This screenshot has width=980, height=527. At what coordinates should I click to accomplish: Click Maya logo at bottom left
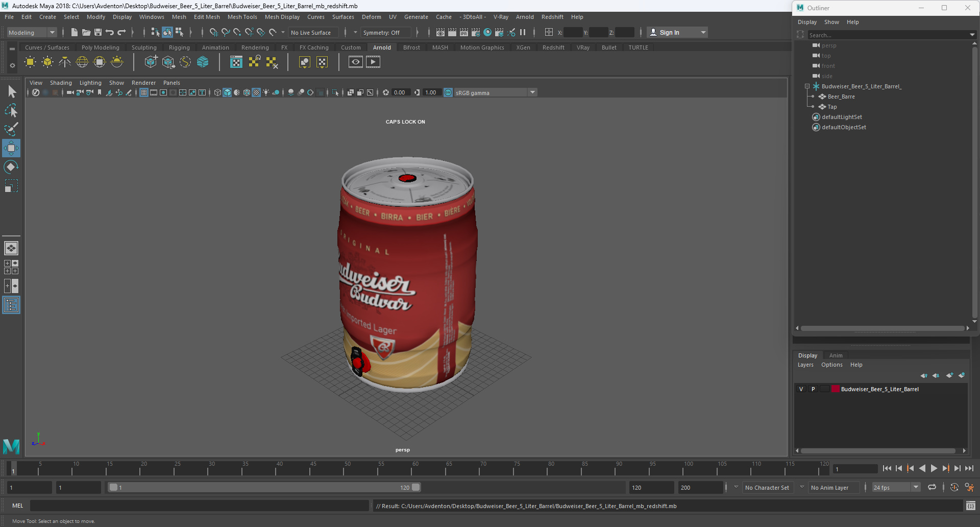[11, 446]
